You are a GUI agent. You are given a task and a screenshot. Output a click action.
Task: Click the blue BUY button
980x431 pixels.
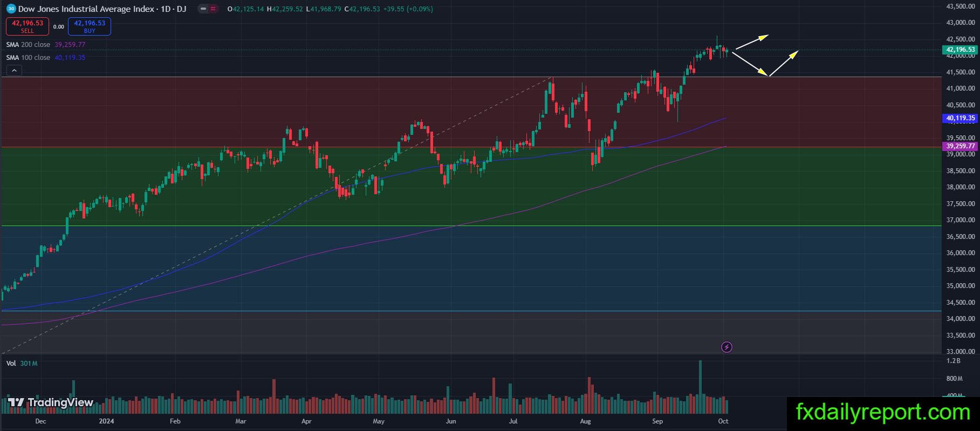pyautogui.click(x=90, y=26)
